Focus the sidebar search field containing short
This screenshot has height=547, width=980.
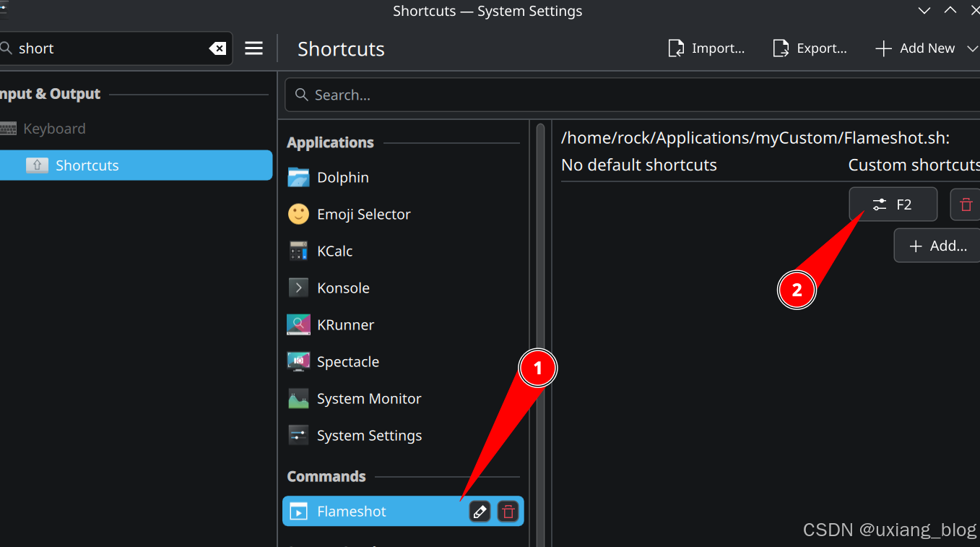click(114, 48)
